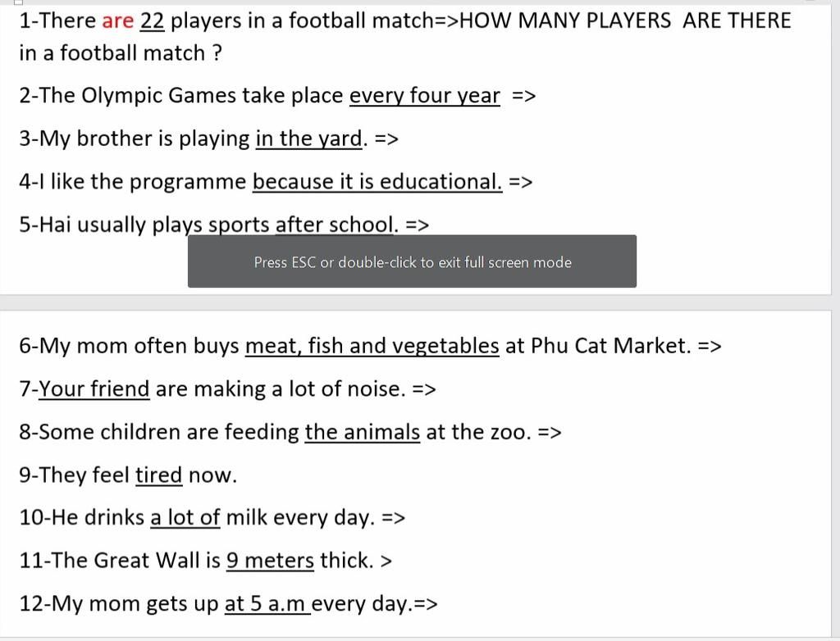Click underlined "Your friend" in sentence 7
The height and width of the screenshot is (641, 840).
coord(94,389)
